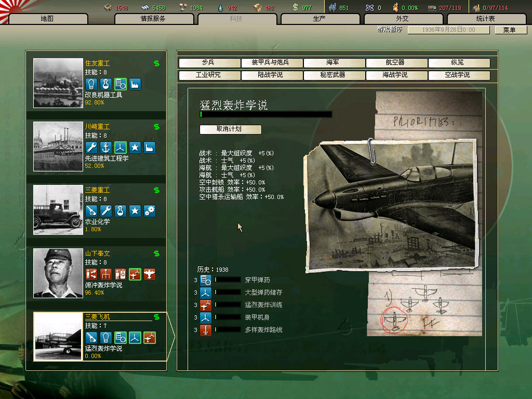Click the 装甲机身 component icon
The height and width of the screenshot is (399, 532).
click(x=206, y=318)
